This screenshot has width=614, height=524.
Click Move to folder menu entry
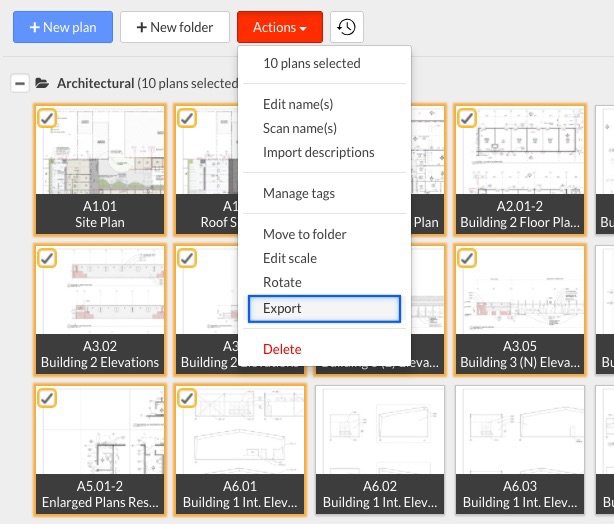[304, 234]
